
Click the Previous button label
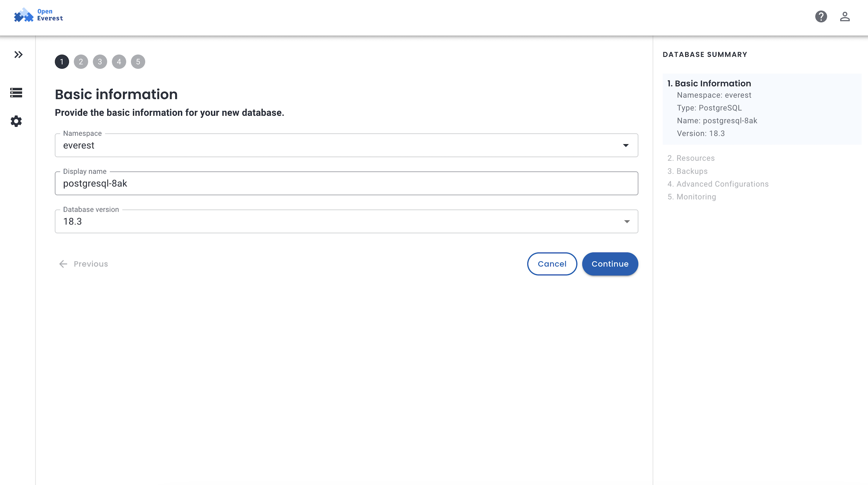point(91,264)
